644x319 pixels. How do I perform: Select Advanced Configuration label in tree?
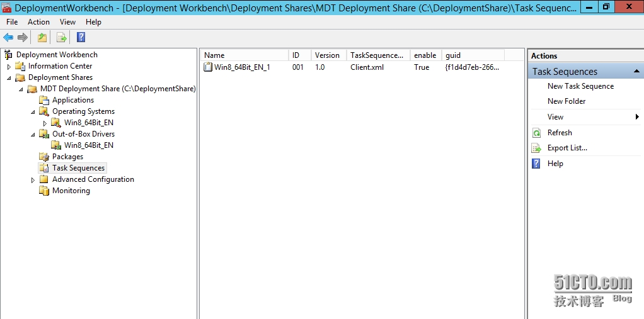tap(93, 179)
